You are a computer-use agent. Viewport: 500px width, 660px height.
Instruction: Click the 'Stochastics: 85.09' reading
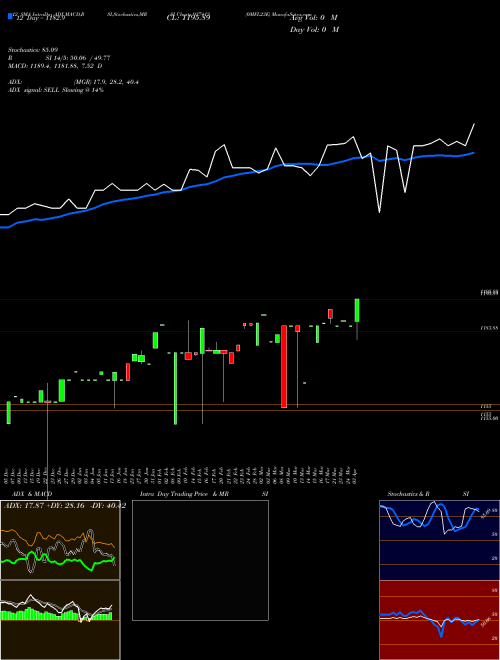pyautogui.click(x=33, y=50)
